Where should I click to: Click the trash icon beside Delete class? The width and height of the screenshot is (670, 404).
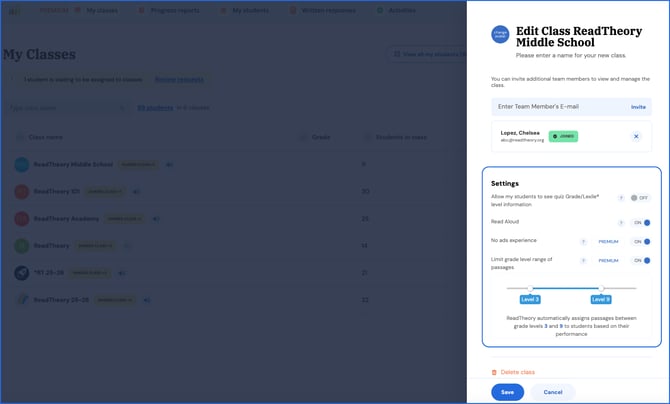494,372
